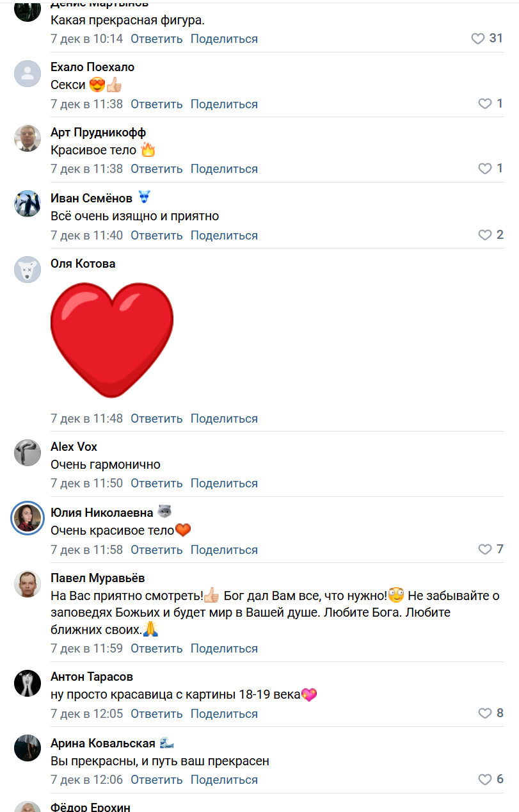Click heart icon on Арт Прудникофф's comment
Viewport: 519px width, 812px height.
[485, 168]
